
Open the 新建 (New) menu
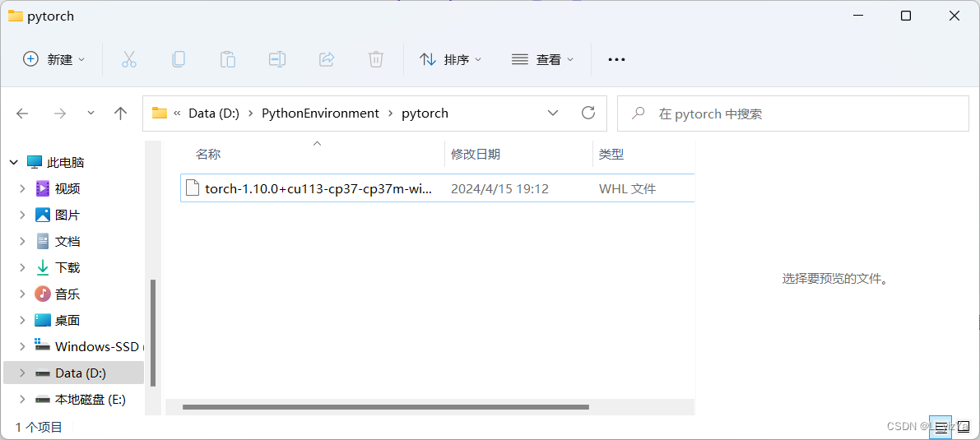point(53,59)
